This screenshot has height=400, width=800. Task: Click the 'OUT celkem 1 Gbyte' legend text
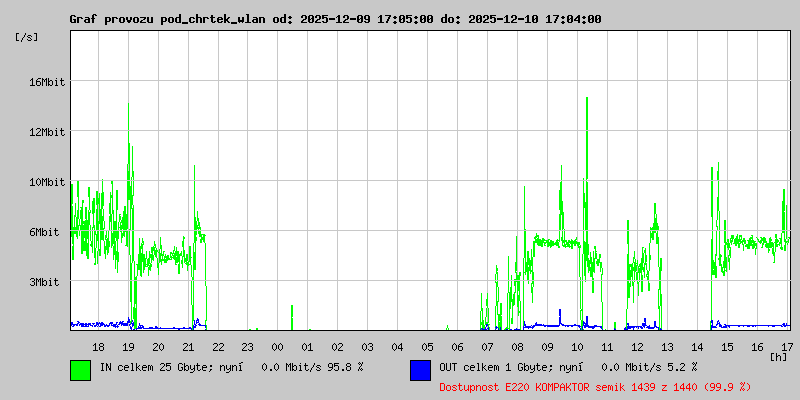(x=495, y=367)
